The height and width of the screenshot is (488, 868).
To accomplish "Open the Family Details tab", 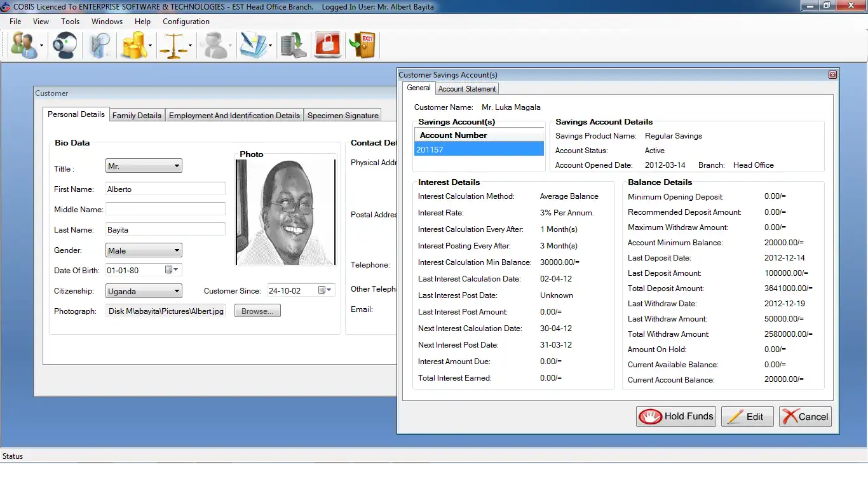I will coord(137,116).
